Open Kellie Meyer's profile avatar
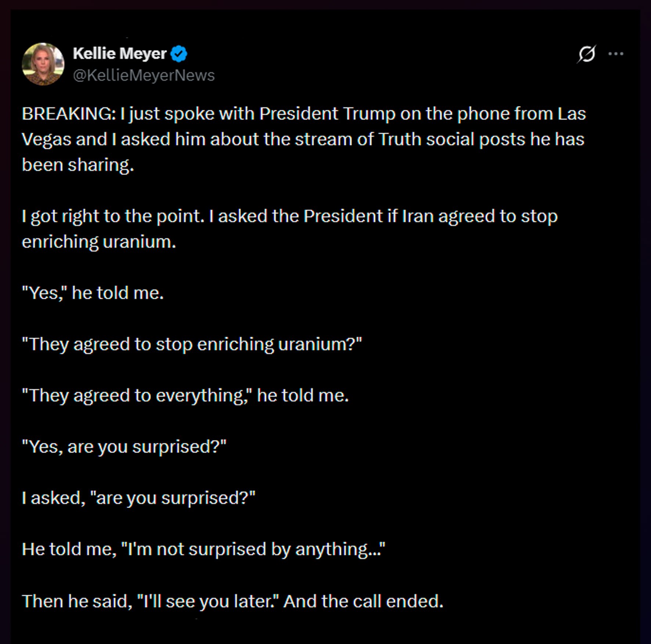Viewport: 651px width, 644px height. 43,64
